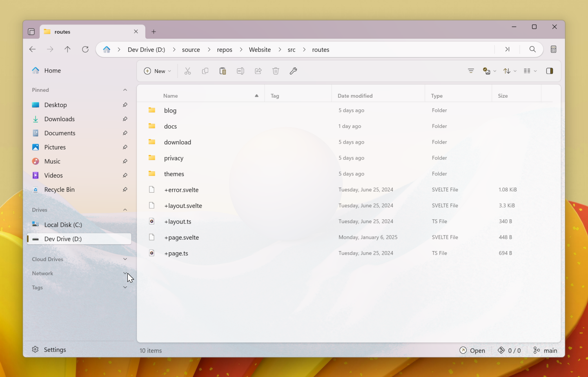The width and height of the screenshot is (588, 377).
Task: Click the Share icon in toolbar
Action: 258,71
